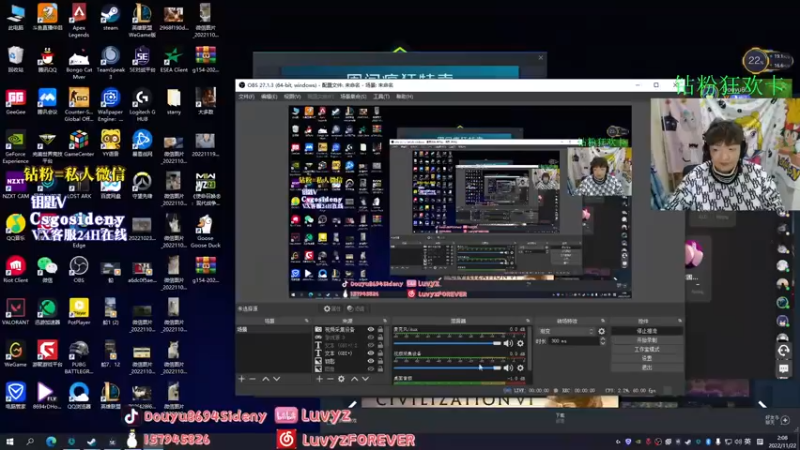This screenshot has height=450, width=800.
Task: Click the third button in OBS controls panel
Action: [646, 349]
